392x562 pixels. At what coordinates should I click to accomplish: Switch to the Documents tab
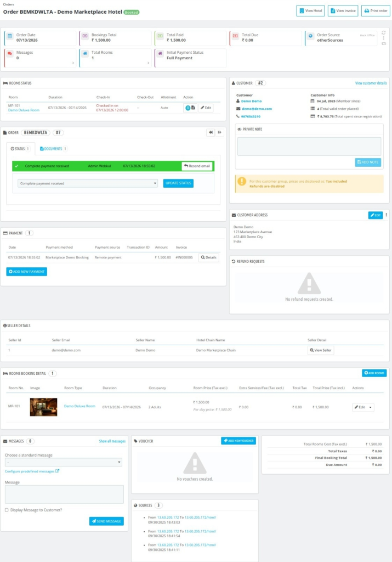[53, 149]
